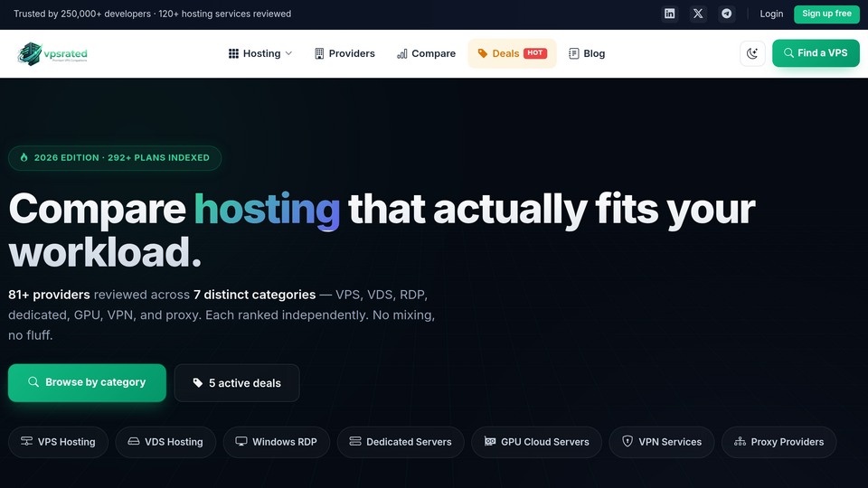
Task: Click the 2026 Edition plans indexed badge
Action: pos(115,157)
